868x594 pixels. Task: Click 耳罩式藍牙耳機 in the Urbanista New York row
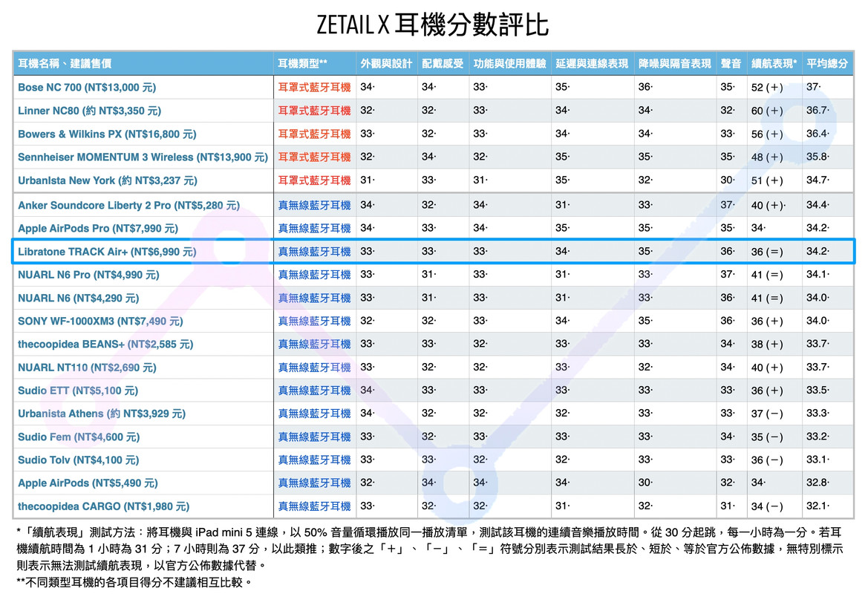[x=314, y=180]
